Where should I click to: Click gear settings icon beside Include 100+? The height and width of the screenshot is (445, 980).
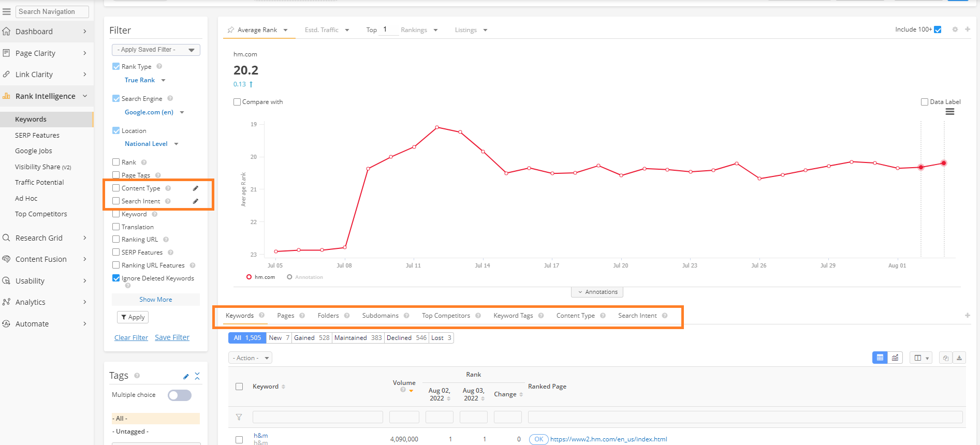[955, 29]
